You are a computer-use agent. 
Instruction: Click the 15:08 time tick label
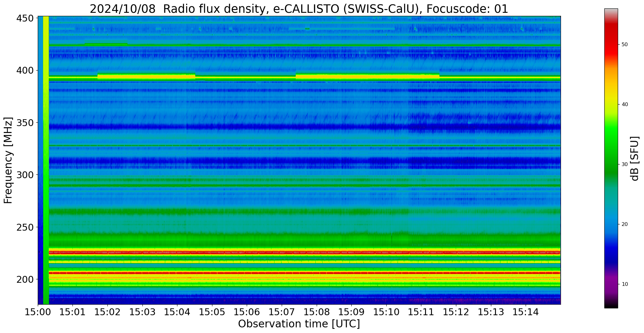317,312
